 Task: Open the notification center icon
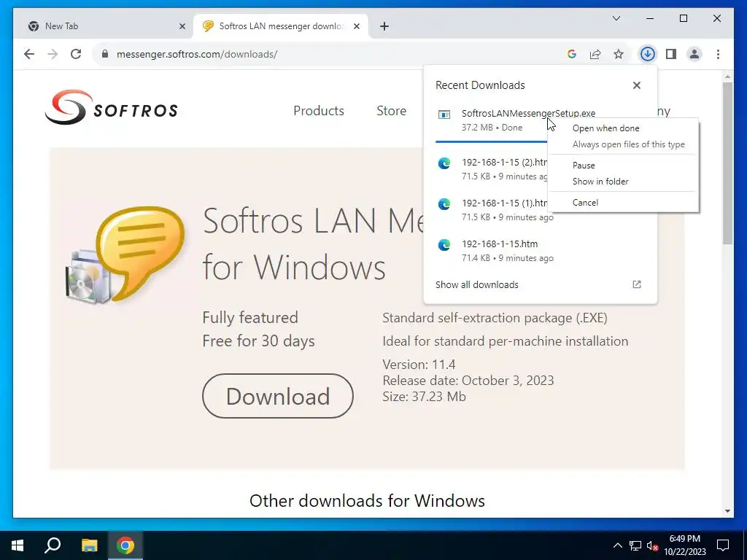[723, 545]
